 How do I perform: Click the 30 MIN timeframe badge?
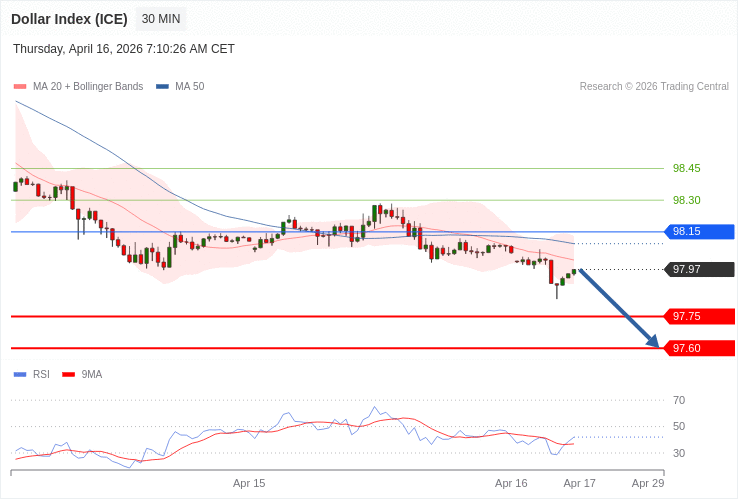pyautogui.click(x=161, y=19)
